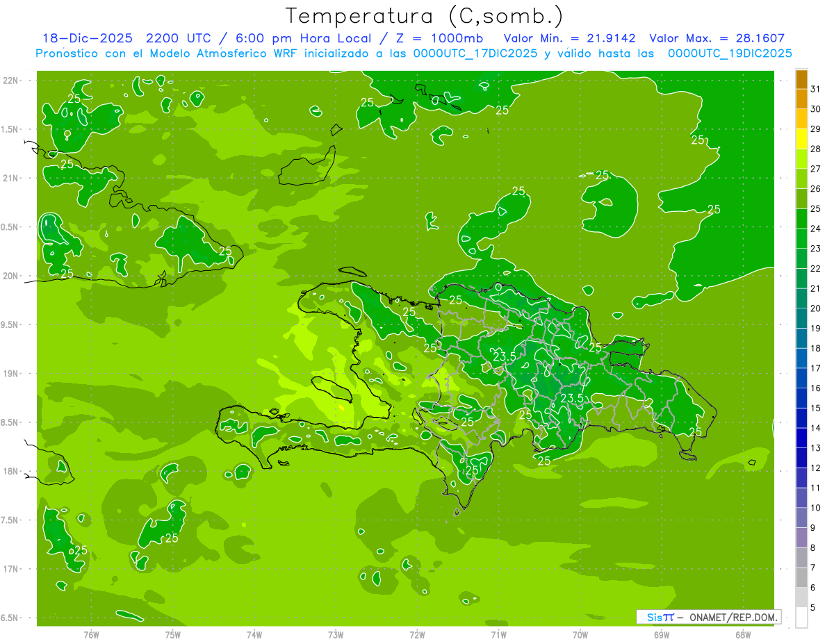This screenshot has width=834, height=644.
Task: Click the '69W' longitude axis label
Action: click(662, 634)
